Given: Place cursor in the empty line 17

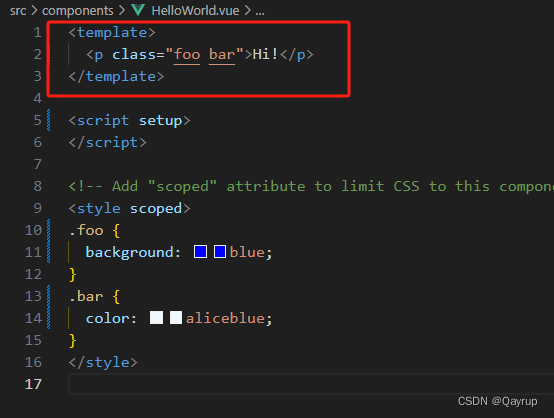Looking at the screenshot, I should [x=311, y=384].
